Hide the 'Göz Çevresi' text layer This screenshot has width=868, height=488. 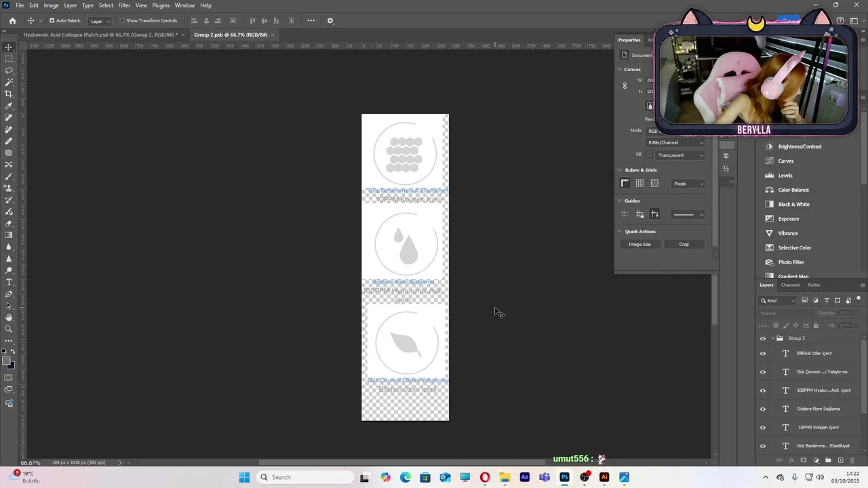point(763,372)
